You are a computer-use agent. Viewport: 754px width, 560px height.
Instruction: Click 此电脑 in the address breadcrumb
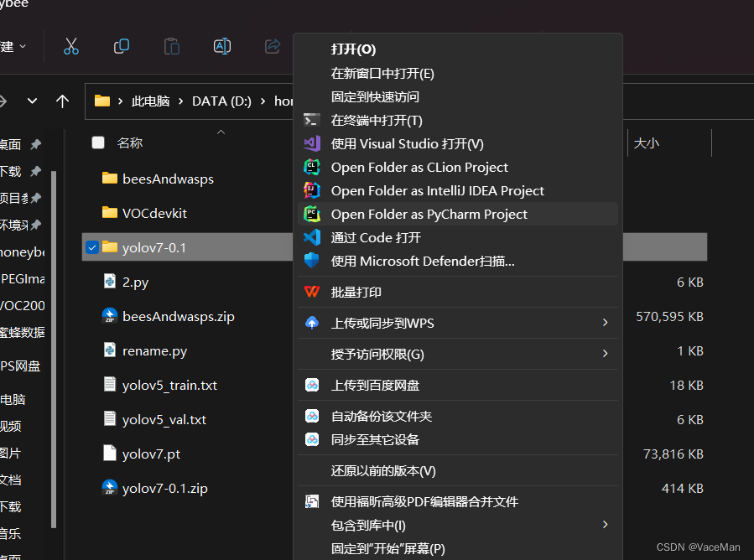tap(150, 101)
